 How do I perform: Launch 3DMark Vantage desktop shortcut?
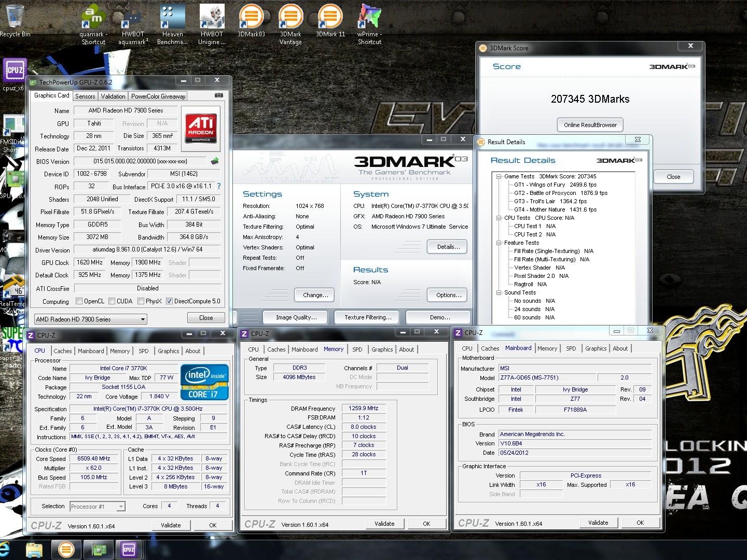pos(290,23)
